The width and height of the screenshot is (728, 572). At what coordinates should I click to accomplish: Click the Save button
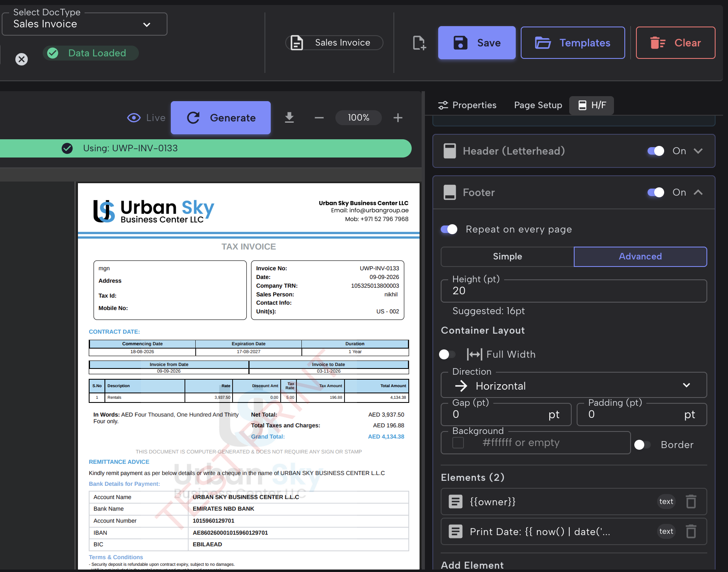477,43
